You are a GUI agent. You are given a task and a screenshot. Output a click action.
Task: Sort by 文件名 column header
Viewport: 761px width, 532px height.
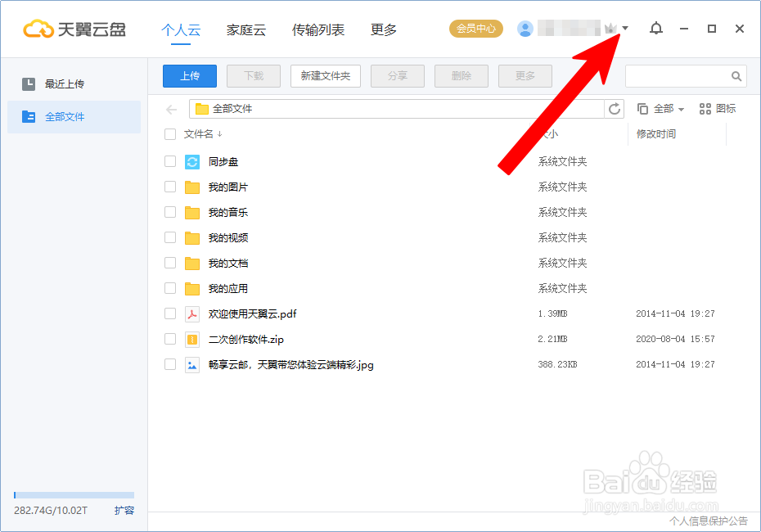[203, 134]
